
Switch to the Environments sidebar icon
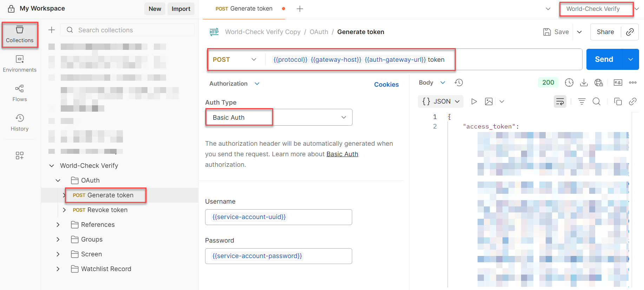20,63
